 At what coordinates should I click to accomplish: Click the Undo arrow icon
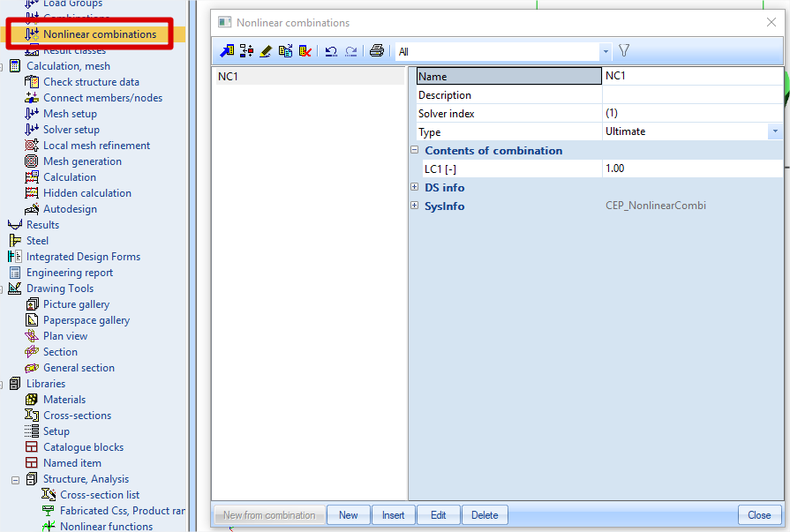(331, 51)
